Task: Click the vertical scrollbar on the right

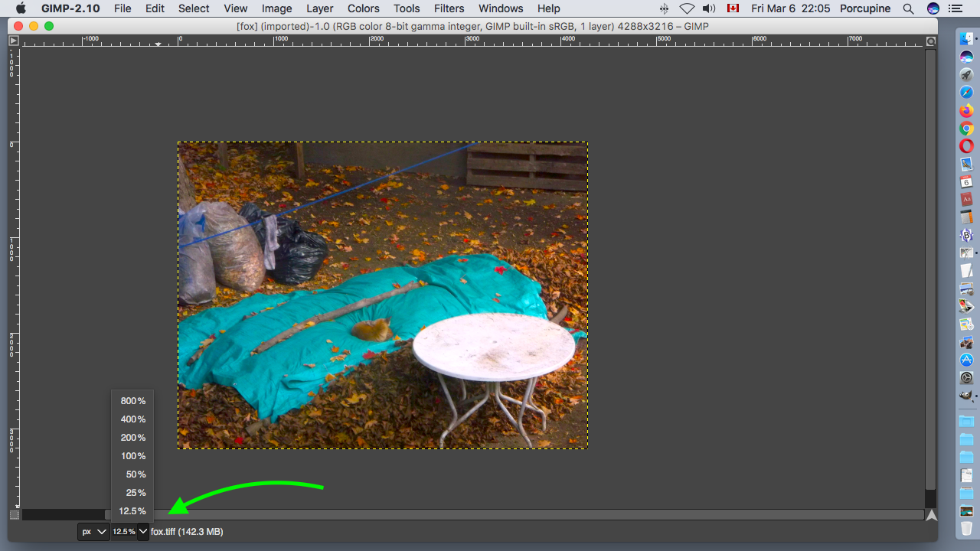Action: coord(931,270)
